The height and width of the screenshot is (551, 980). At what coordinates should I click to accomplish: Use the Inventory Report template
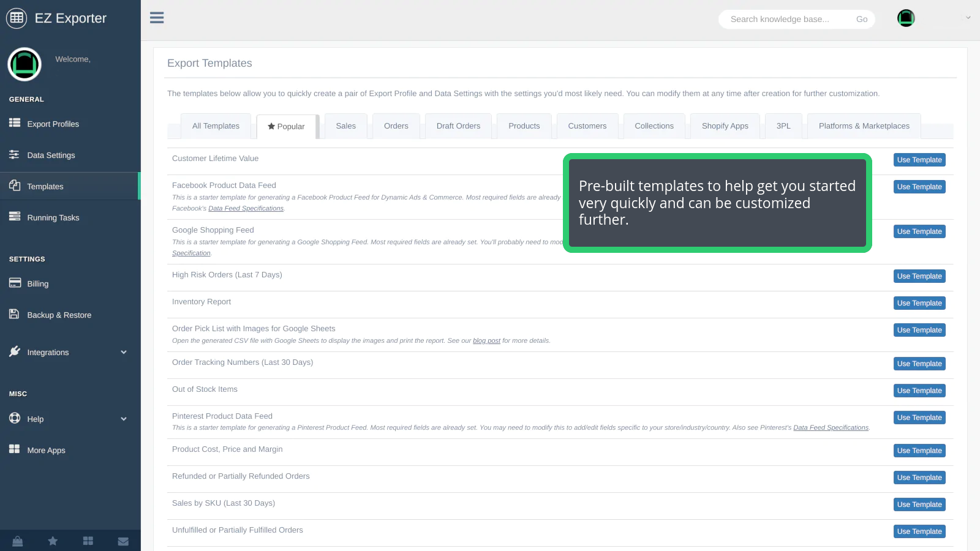pyautogui.click(x=919, y=303)
